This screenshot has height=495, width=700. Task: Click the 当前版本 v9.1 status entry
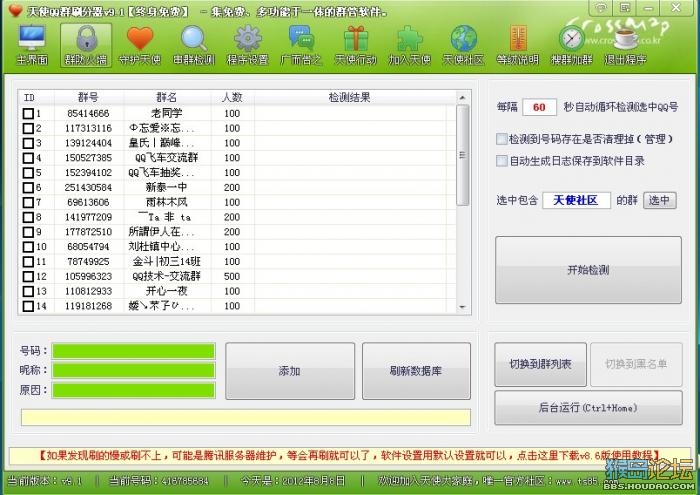pyautogui.click(x=45, y=481)
